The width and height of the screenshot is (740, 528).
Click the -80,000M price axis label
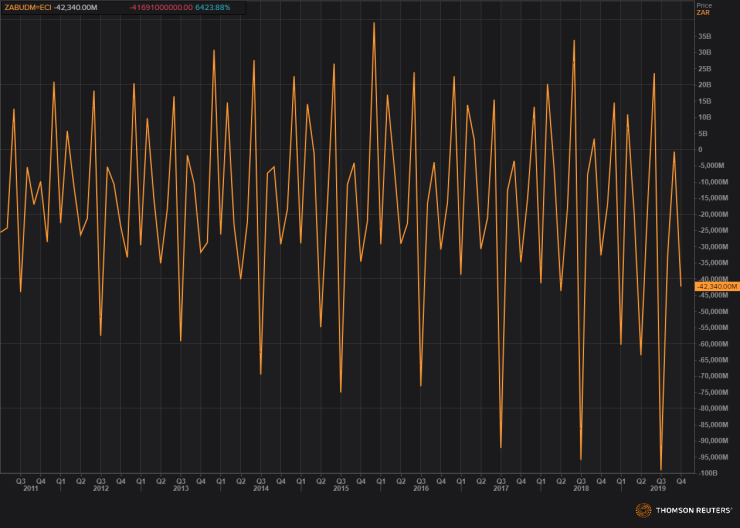click(713, 409)
